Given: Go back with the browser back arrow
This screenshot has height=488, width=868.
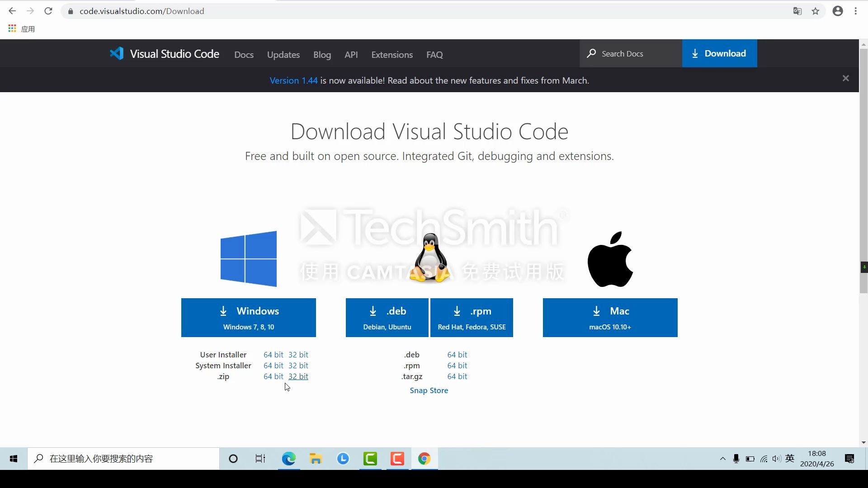Looking at the screenshot, I should (x=12, y=11).
